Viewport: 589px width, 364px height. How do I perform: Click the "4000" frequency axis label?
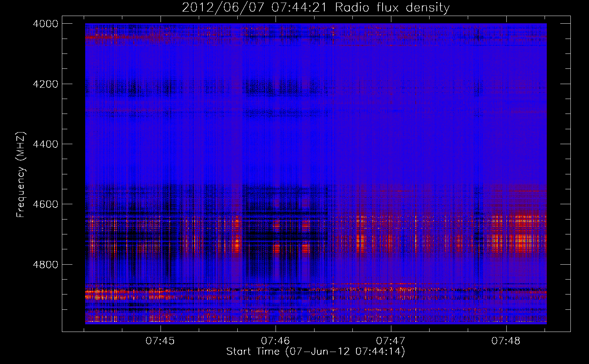pos(46,24)
